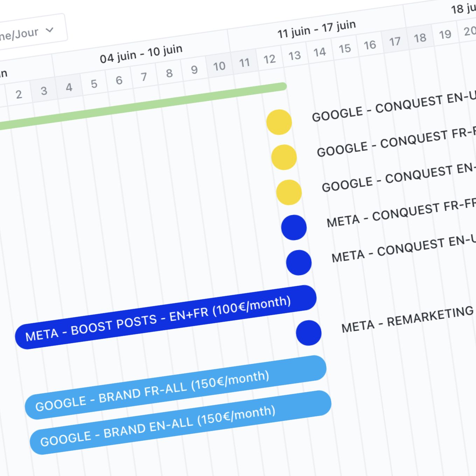This screenshot has height=476, width=476.
Task: Click day 19 in the timeline header
Action: 445,34
